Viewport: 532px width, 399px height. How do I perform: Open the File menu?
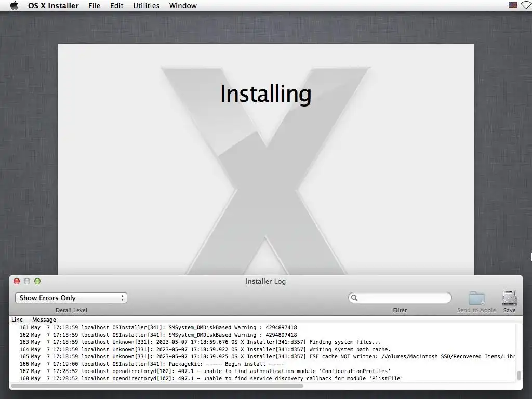click(94, 5)
